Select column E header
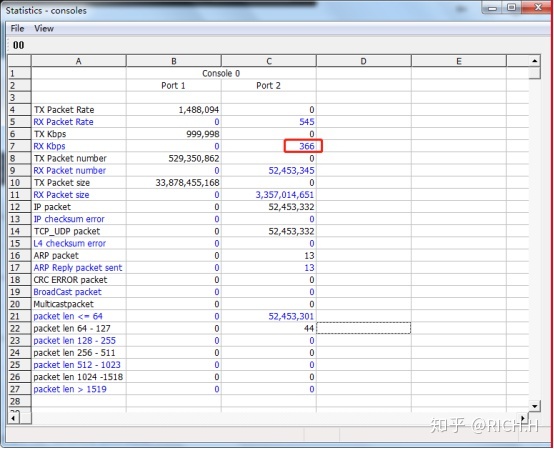 coord(459,61)
